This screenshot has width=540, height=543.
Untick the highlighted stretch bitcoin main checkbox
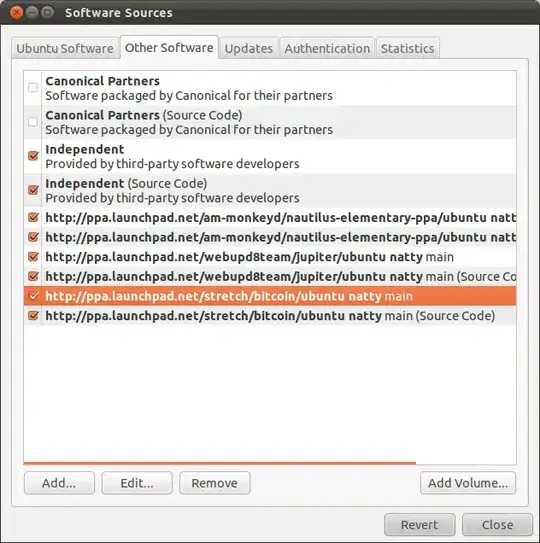pos(33,296)
